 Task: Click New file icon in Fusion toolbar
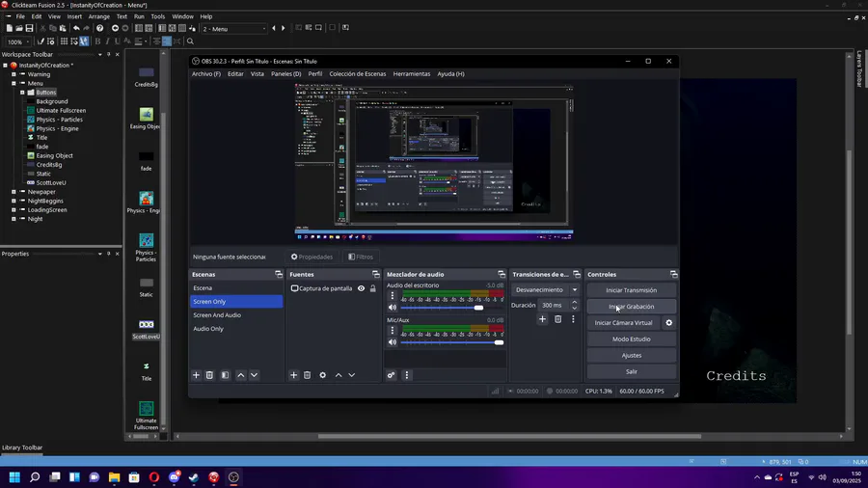point(10,28)
